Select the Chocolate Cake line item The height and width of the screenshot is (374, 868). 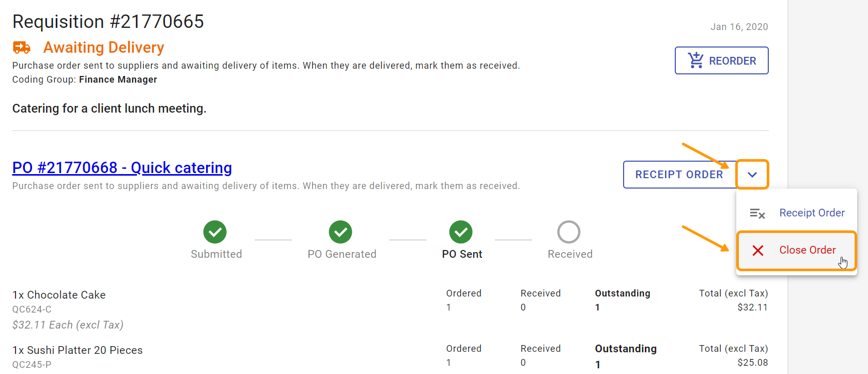(58, 294)
